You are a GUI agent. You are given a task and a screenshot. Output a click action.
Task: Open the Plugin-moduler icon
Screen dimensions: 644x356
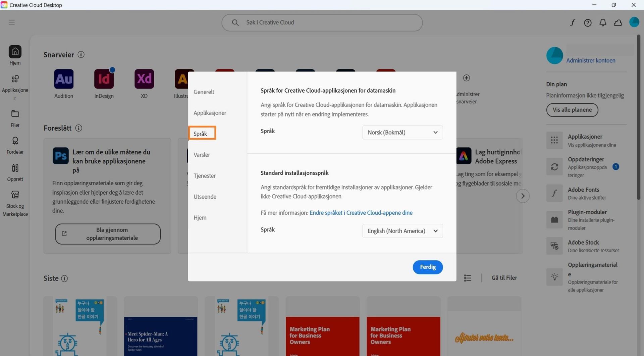554,220
